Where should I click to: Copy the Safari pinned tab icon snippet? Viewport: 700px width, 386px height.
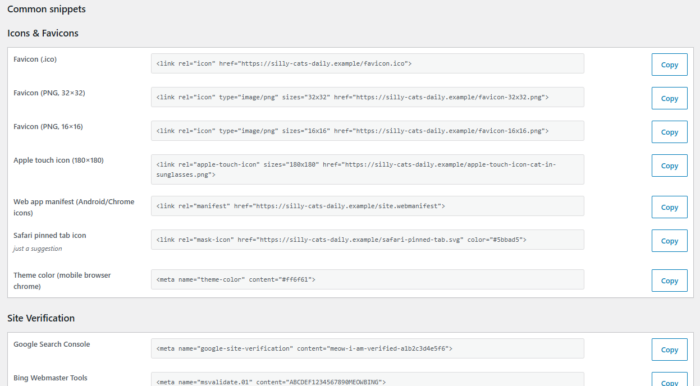click(669, 241)
